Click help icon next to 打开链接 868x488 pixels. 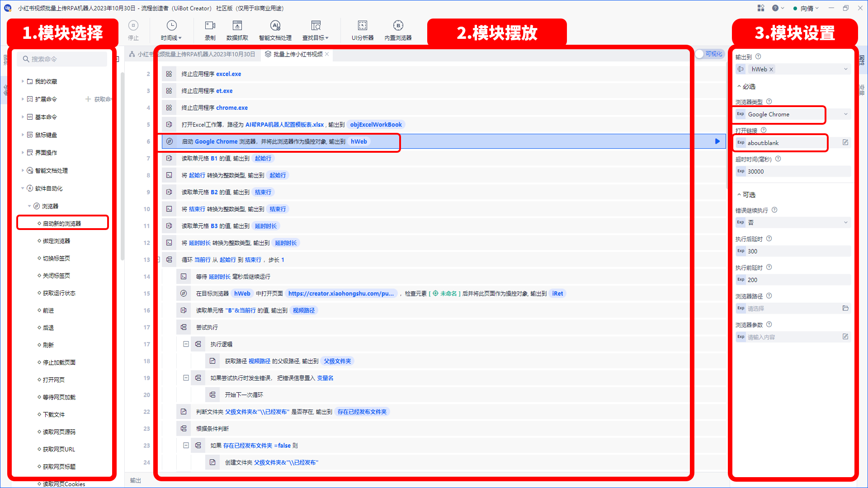pyautogui.click(x=764, y=130)
